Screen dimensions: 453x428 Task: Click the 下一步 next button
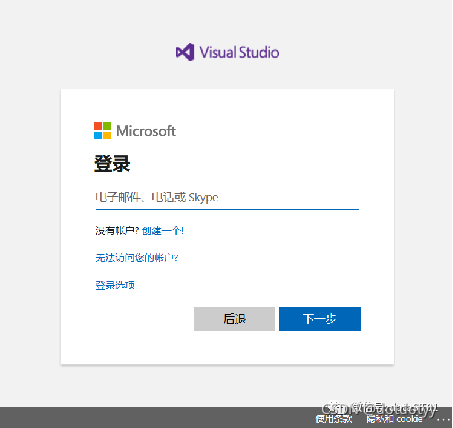click(x=320, y=319)
